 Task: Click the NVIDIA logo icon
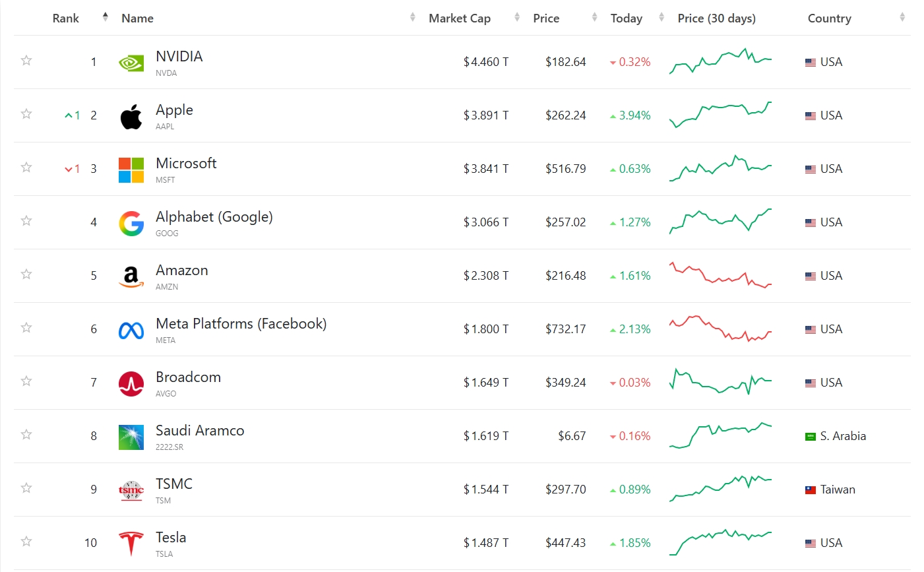click(x=131, y=63)
